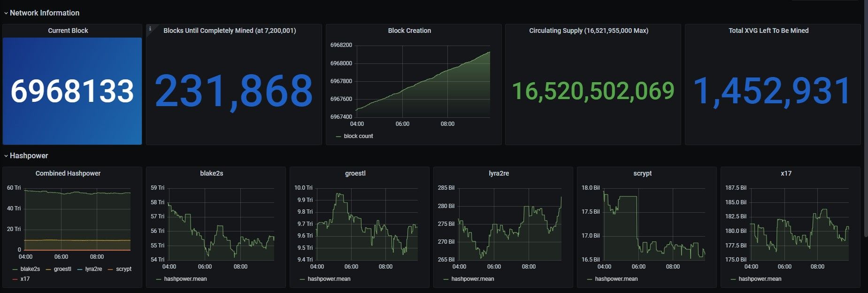Open the scrypt panel title menu

click(643, 173)
